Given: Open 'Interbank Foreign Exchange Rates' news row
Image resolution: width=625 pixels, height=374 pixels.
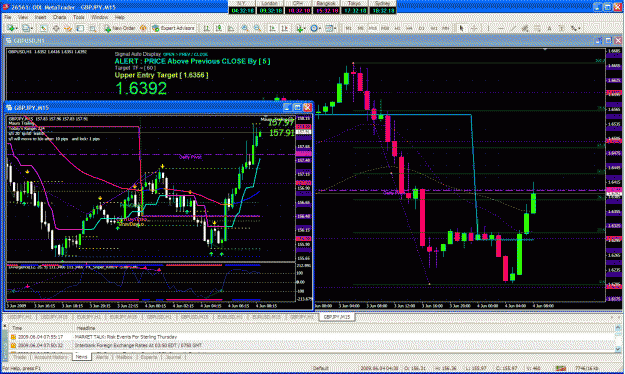Looking at the screenshot, I should [311, 345].
